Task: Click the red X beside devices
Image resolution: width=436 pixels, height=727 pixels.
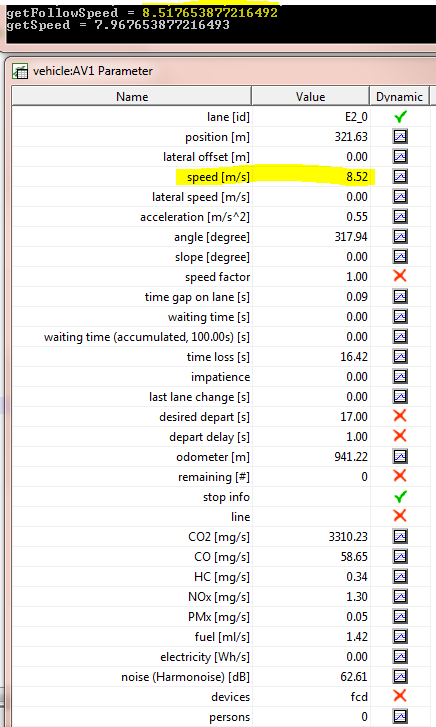Action: tap(400, 695)
